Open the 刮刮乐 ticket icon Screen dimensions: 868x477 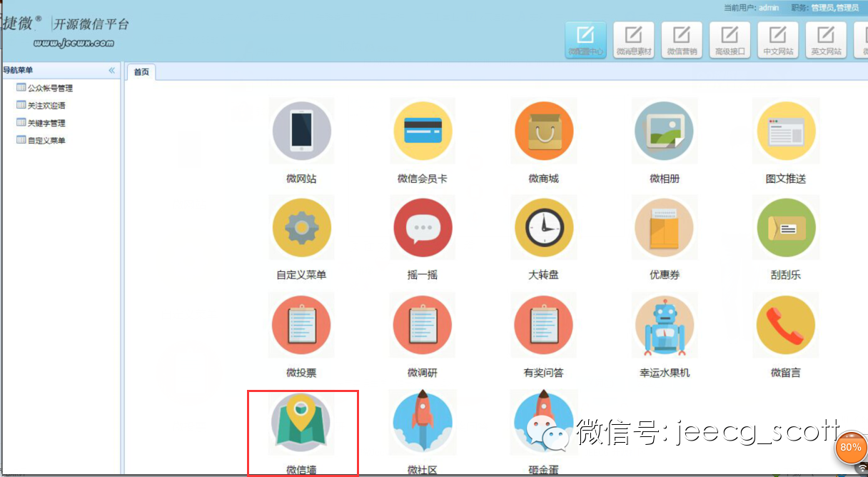tap(786, 228)
